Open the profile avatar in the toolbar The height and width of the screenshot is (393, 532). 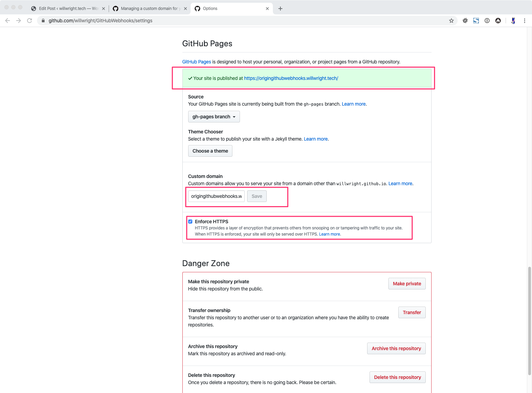513,21
